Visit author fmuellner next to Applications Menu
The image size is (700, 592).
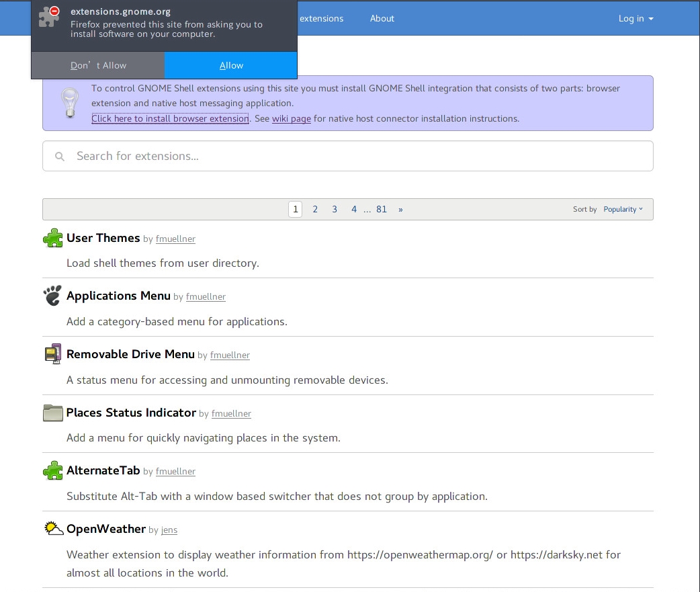tap(206, 296)
